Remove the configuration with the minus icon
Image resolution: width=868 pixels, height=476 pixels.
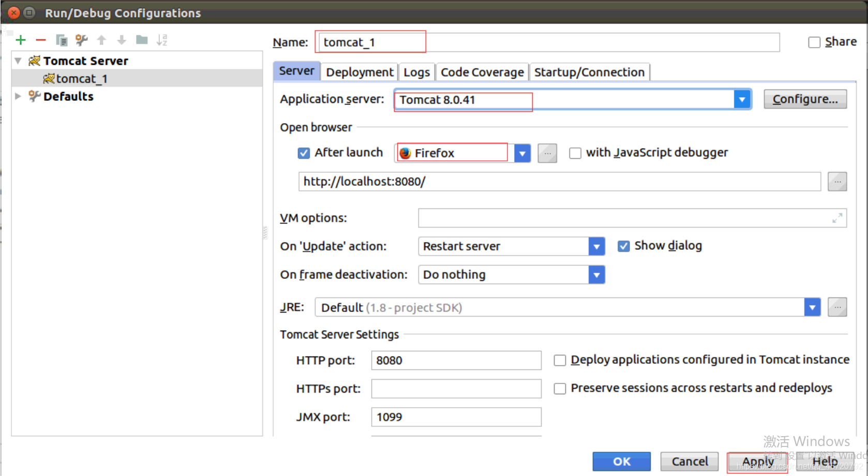(41, 40)
